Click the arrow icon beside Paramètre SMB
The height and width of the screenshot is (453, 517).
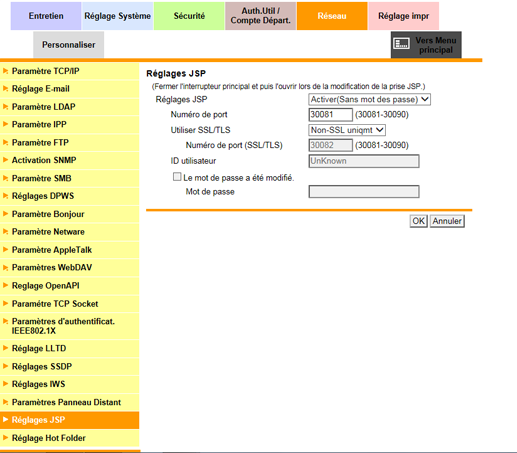click(x=5, y=178)
